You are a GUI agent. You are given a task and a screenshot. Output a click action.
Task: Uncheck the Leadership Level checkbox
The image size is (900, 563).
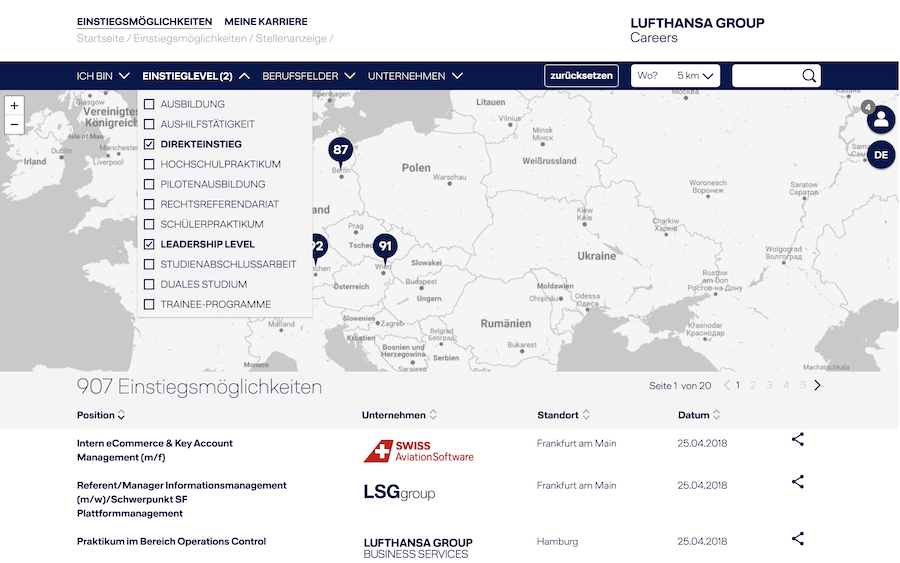tap(150, 244)
